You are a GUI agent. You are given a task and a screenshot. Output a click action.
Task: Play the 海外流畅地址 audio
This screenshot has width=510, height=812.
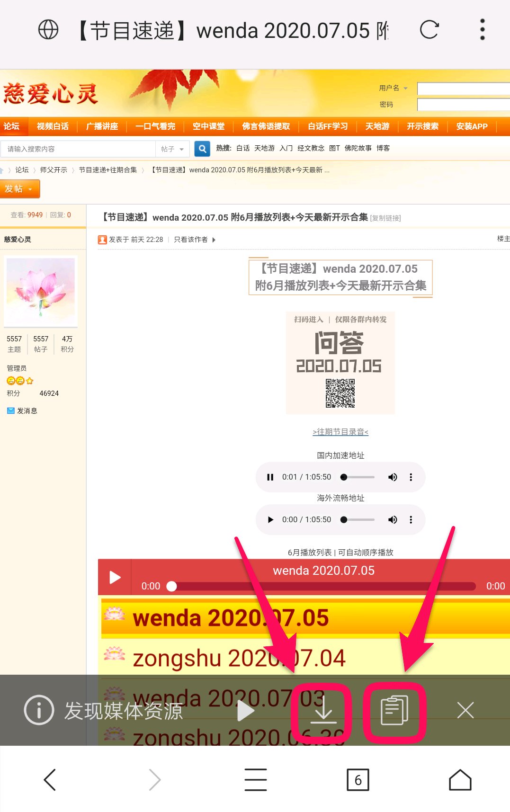pos(270,520)
